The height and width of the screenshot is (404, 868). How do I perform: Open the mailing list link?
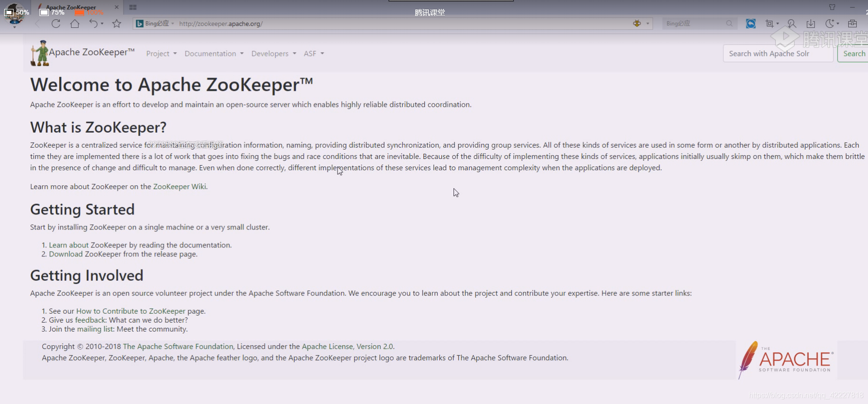[95, 329]
